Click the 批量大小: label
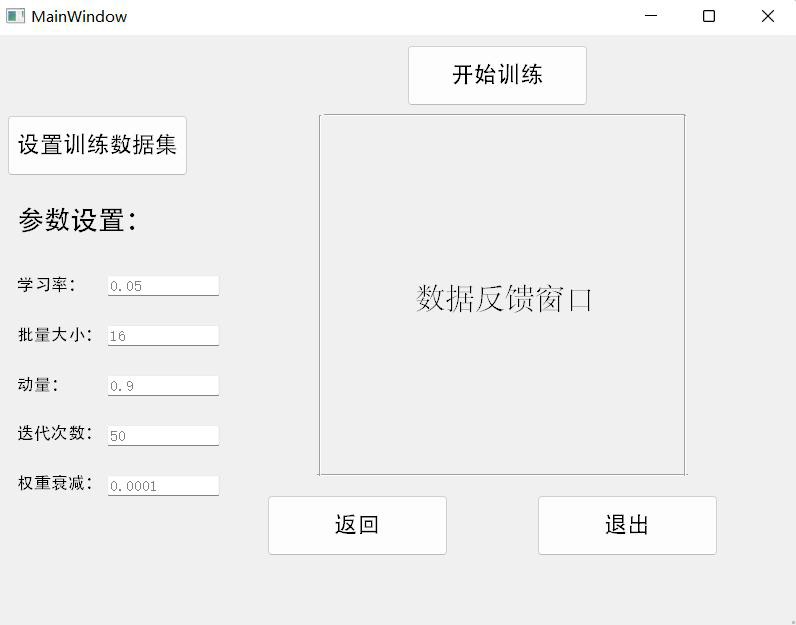The width and height of the screenshot is (796, 625). pyautogui.click(x=55, y=335)
